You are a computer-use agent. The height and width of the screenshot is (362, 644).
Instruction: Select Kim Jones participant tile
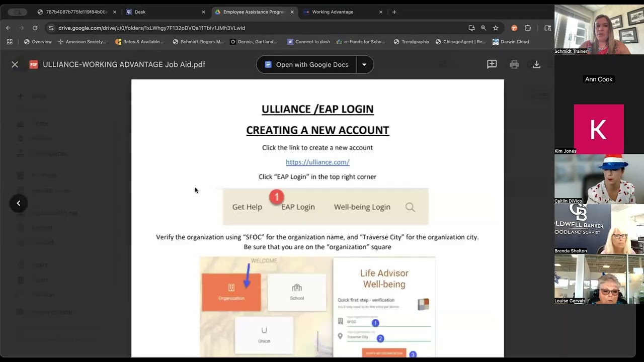tap(599, 129)
